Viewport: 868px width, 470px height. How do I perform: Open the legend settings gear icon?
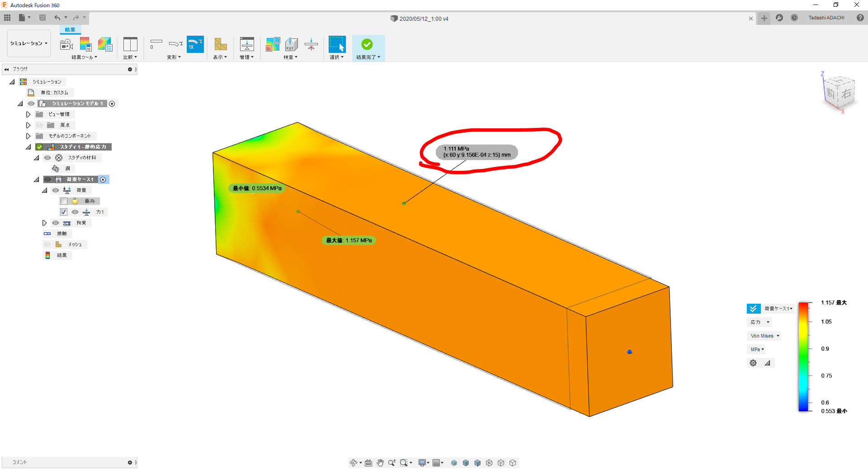[x=753, y=363]
